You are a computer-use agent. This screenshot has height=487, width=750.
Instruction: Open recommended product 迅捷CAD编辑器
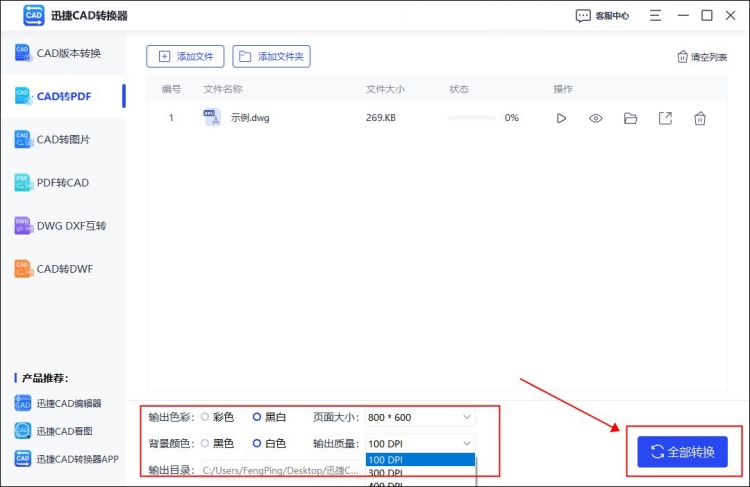(x=58, y=403)
